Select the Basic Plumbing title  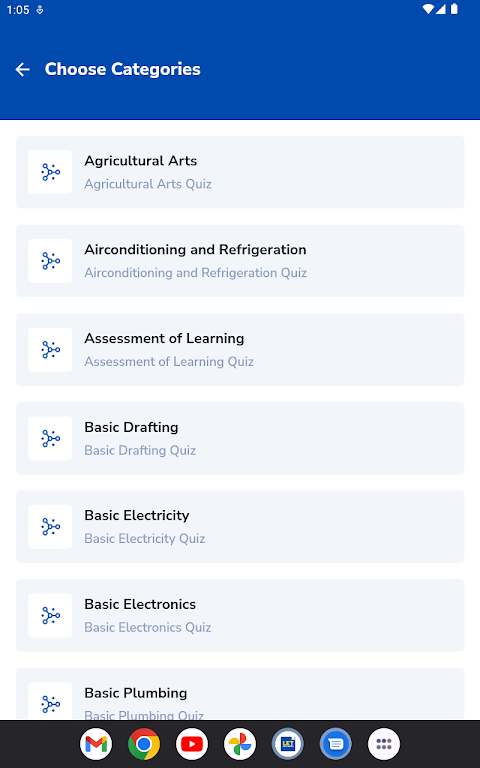point(136,693)
